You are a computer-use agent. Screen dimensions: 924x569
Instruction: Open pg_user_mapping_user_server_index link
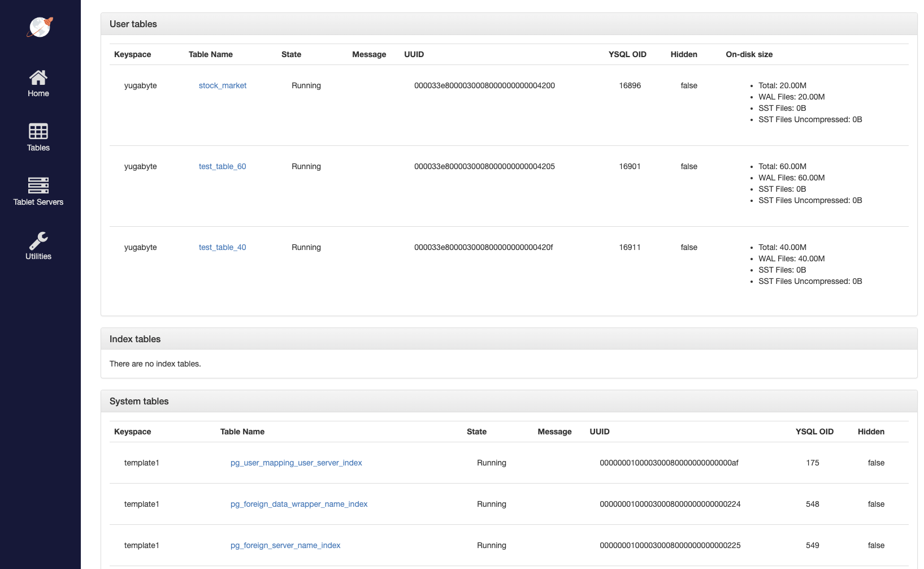[x=296, y=463]
